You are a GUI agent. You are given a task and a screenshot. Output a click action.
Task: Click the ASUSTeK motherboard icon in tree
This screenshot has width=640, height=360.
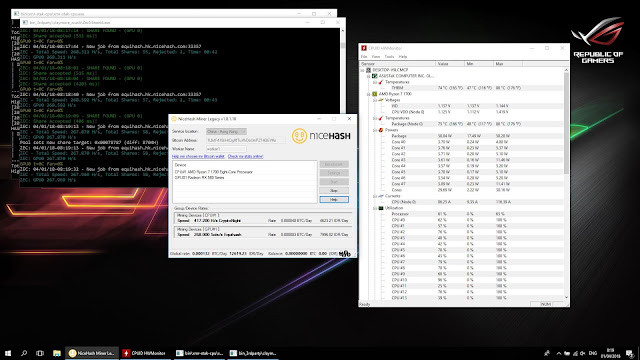(x=374, y=76)
